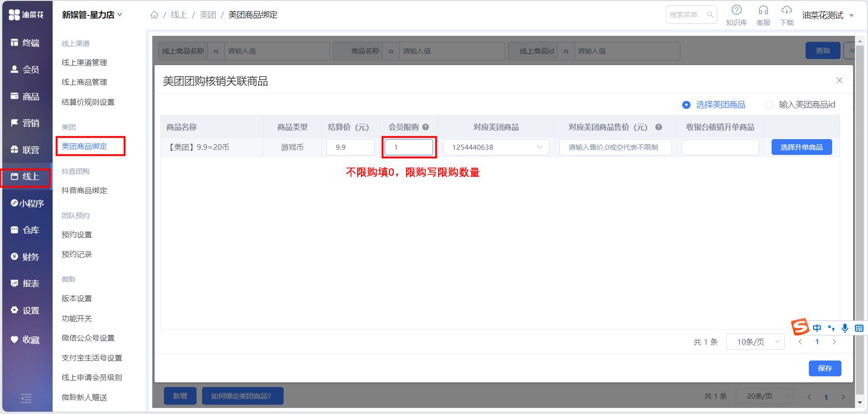The image size is (868, 414).
Task: Click the 保存 save button
Action: click(825, 368)
